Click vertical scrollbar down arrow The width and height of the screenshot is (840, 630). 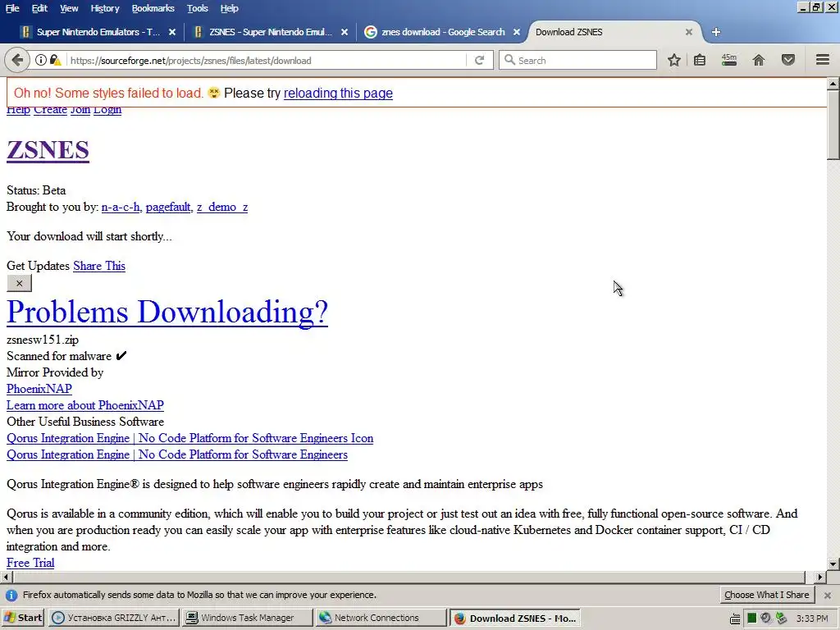coord(833,564)
